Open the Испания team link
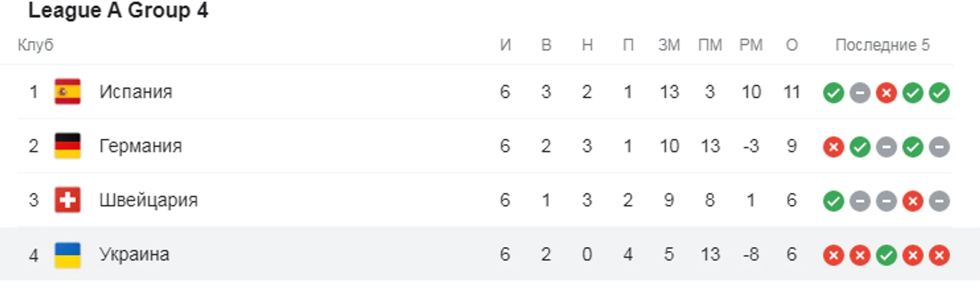 click(x=136, y=92)
